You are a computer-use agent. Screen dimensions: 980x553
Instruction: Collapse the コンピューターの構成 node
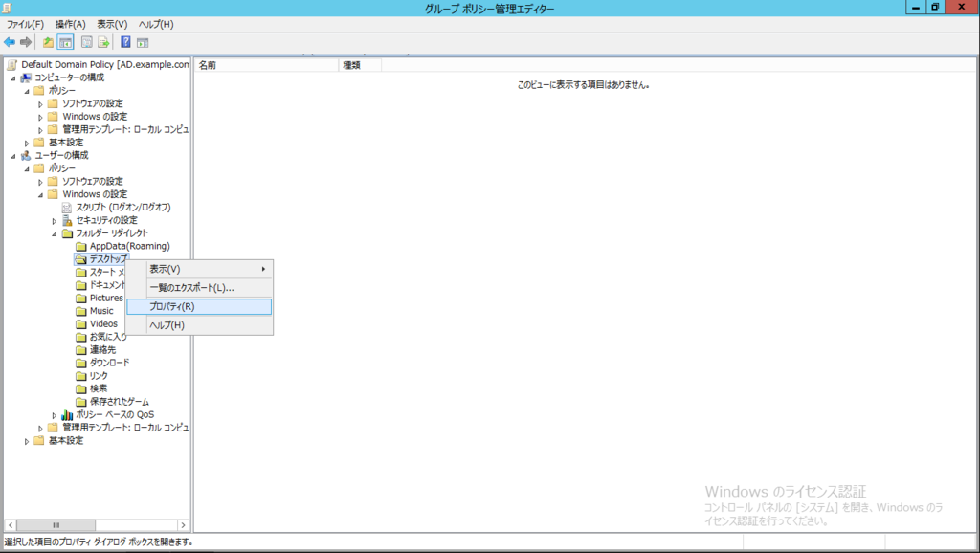13,78
